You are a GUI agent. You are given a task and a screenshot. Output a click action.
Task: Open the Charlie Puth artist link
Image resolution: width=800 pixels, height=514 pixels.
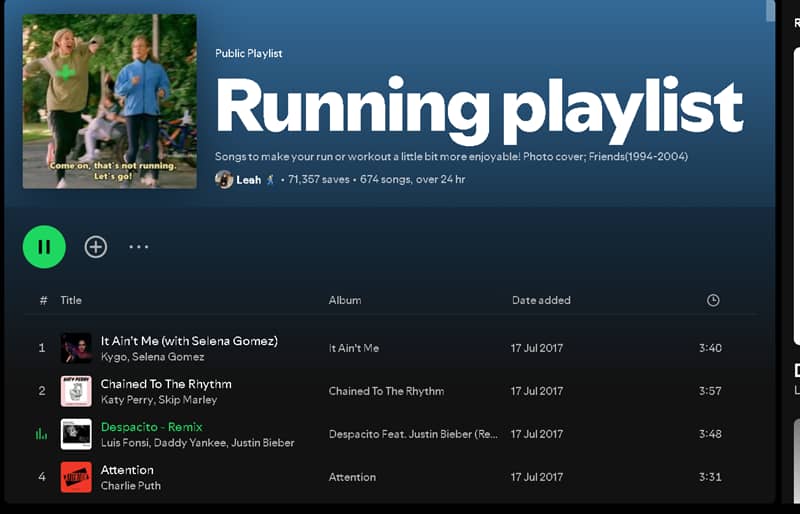pos(131,486)
